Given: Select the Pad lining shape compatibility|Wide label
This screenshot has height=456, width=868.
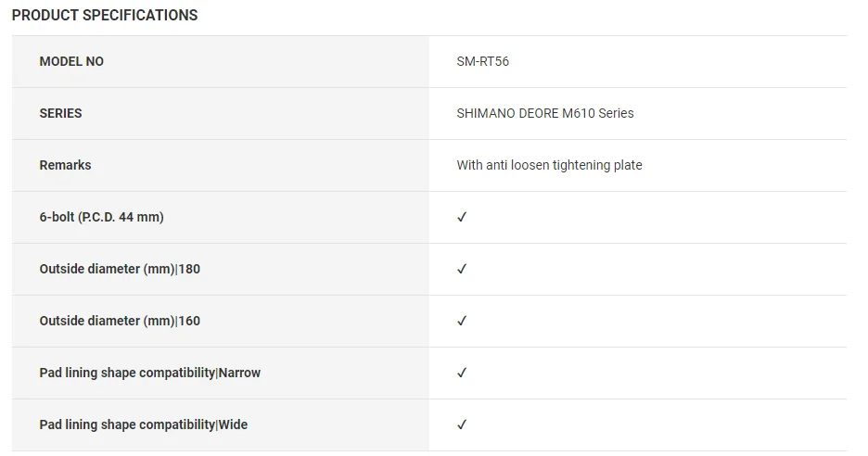Looking at the screenshot, I should [x=143, y=424].
